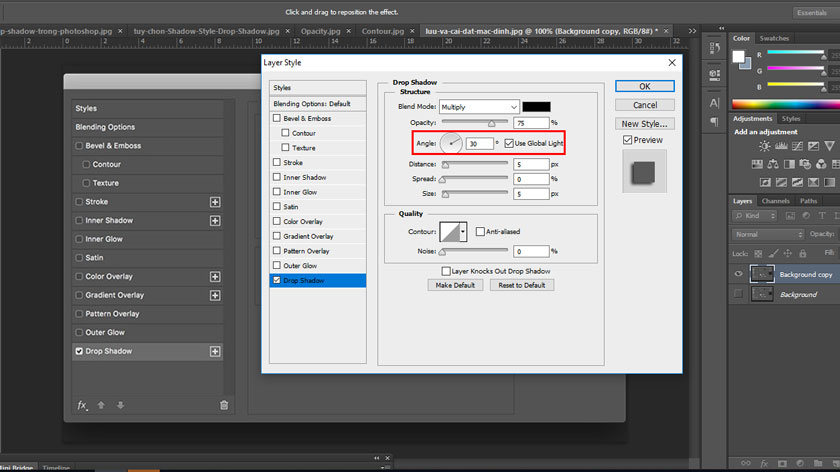Screen dimensions: 840x472
Task: Open the Character panel icon
Action: [715, 103]
